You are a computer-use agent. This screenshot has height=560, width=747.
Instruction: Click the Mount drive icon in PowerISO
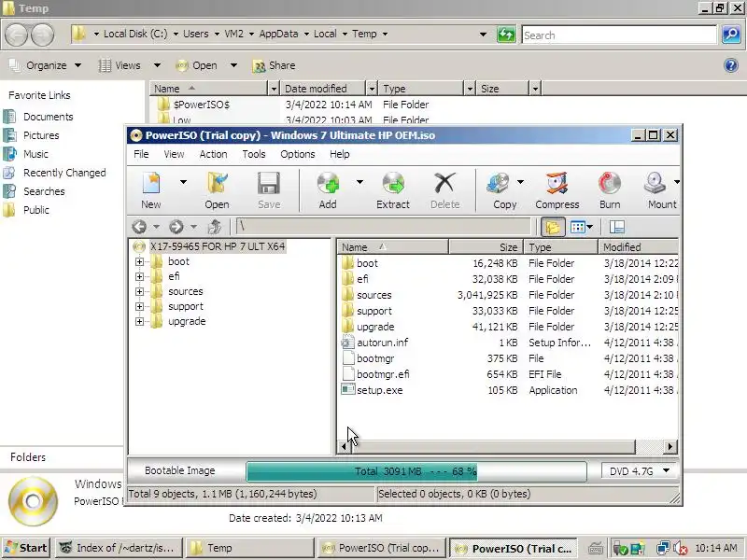point(655,184)
